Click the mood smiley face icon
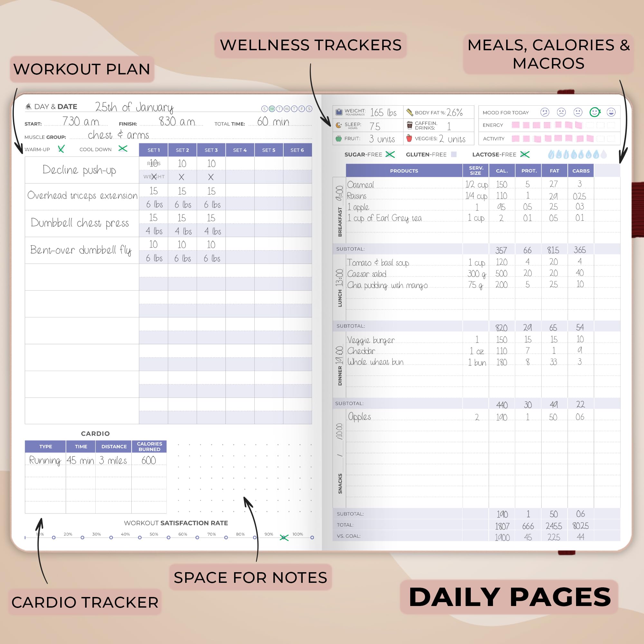Screen dimensions: 644x644 (x=596, y=110)
